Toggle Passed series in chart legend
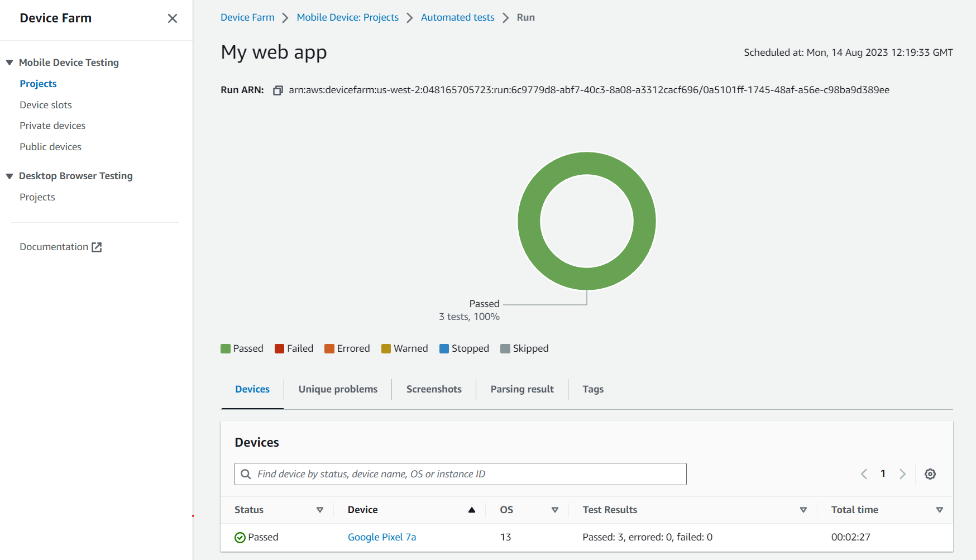This screenshot has height=560, width=976. coord(242,348)
